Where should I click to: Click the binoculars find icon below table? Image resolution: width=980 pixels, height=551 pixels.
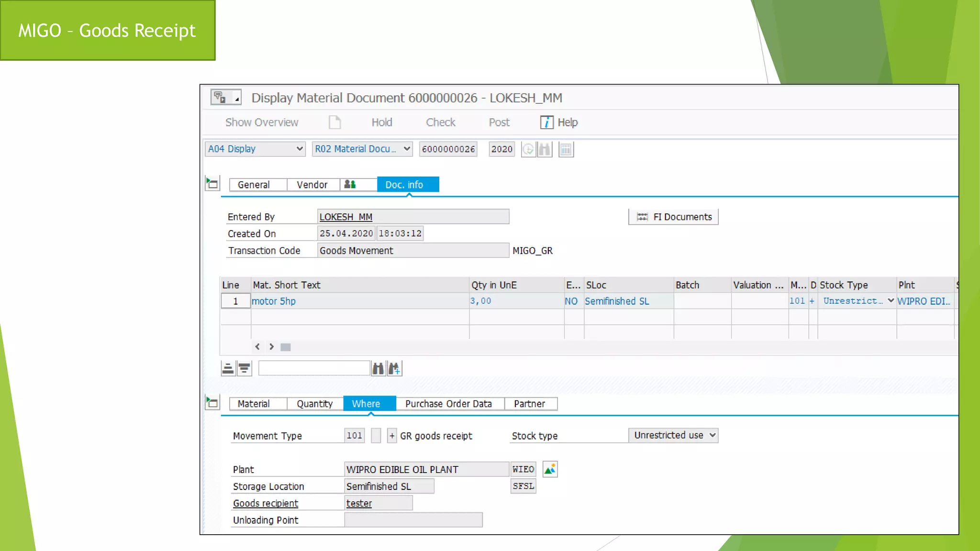tap(378, 368)
